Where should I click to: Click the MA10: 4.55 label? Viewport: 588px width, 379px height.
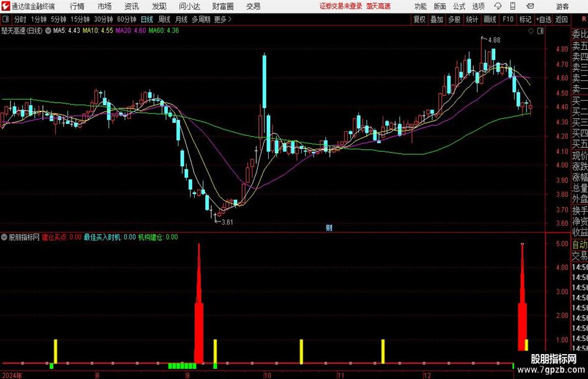coord(98,30)
